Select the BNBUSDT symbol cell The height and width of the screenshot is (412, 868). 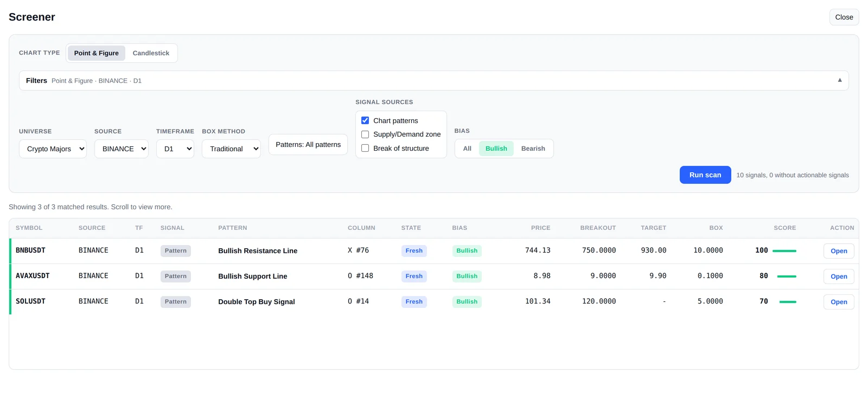(x=30, y=250)
